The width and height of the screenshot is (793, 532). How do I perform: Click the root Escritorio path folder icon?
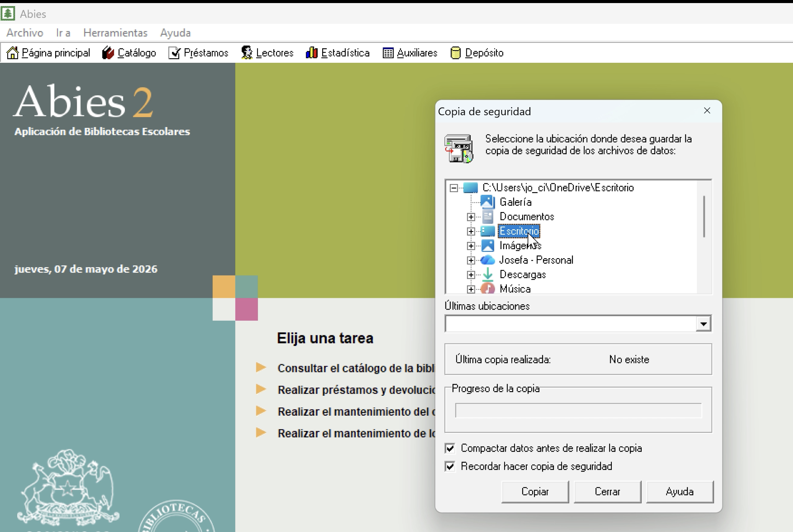point(470,188)
